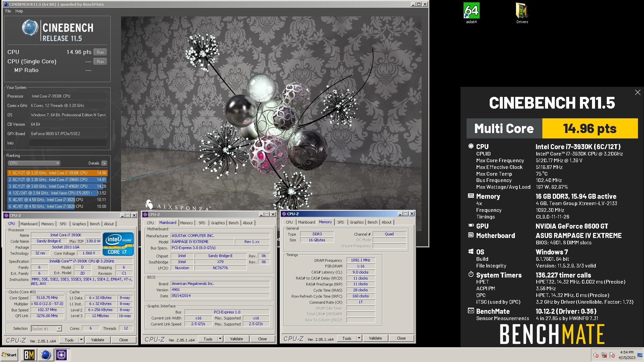Click the Intel Core i7 logo badge
The image size is (644, 362).
coord(118,244)
